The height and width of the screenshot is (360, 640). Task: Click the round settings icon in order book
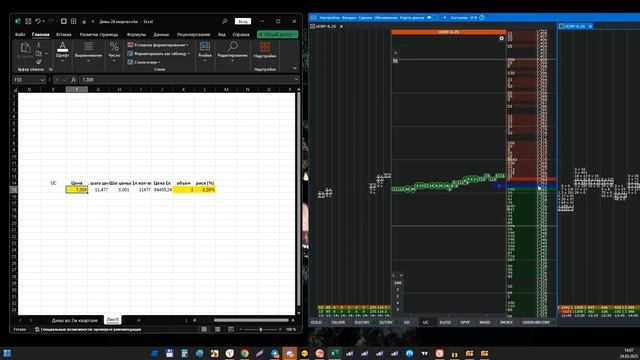502,38
